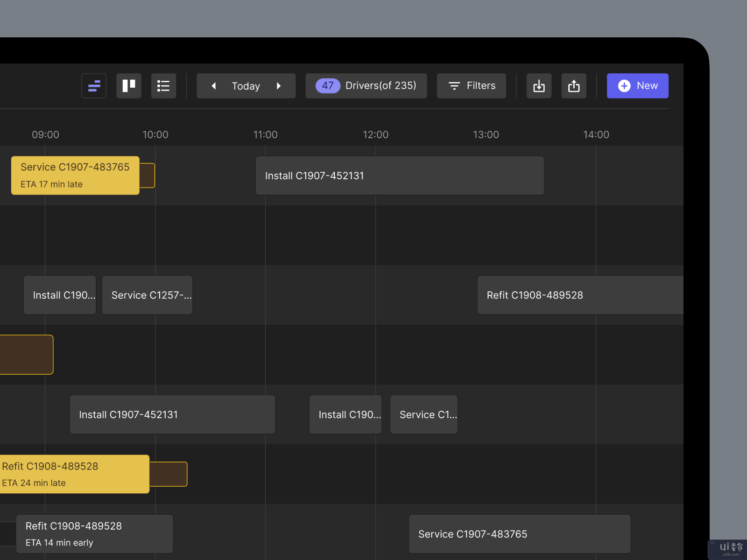Open the Filters menu
This screenshot has height=560, width=747.
472,86
